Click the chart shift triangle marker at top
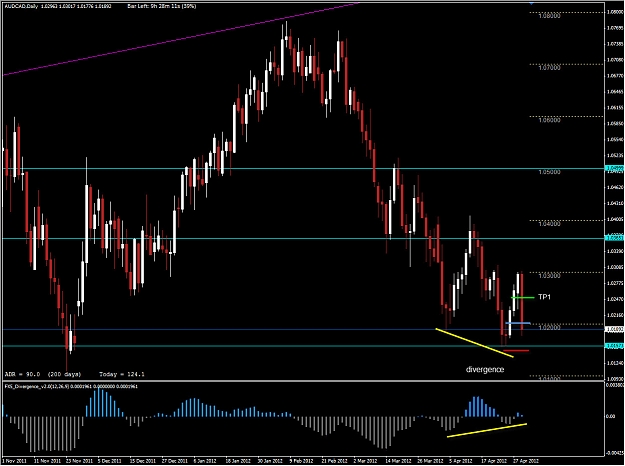The width and height of the screenshot is (625, 466). pyautogui.click(x=532, y=3)
